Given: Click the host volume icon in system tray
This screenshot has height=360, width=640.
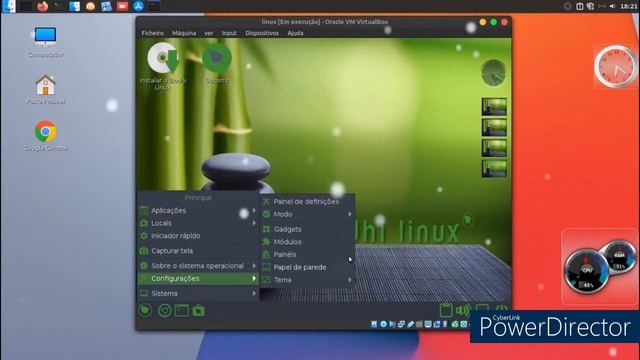Looking at the screenshot, I should click(x=612, y=6).
